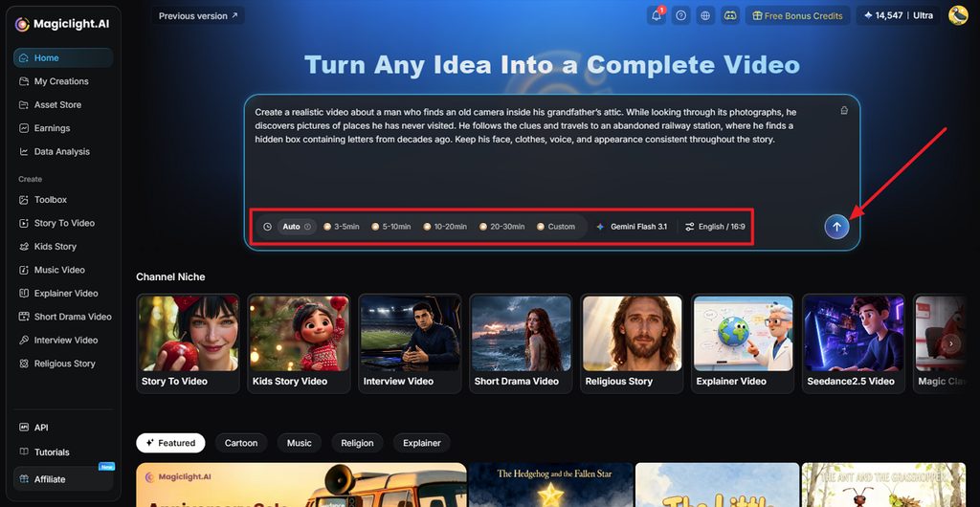Image resolution: width=980 pixels, height=507 pixels.
Task: Select the 3-5min duration
Action: pyautogui.click(x=342, y=227)
